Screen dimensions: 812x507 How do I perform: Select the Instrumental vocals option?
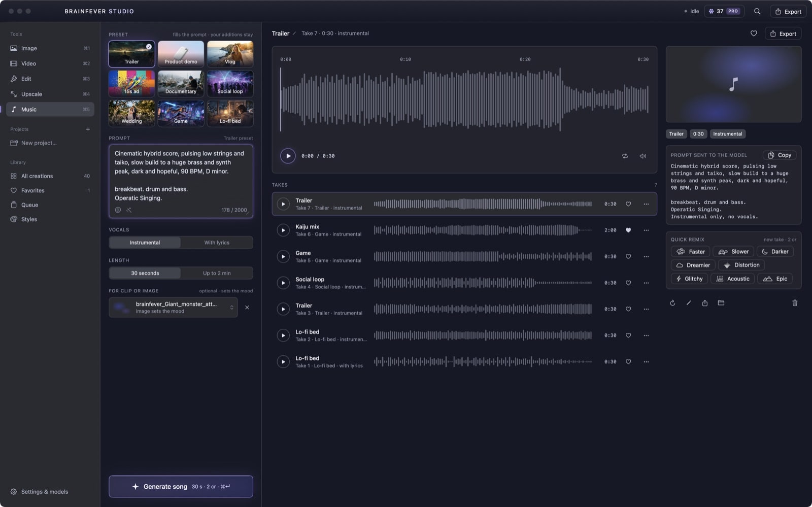[x=145, y=243]
